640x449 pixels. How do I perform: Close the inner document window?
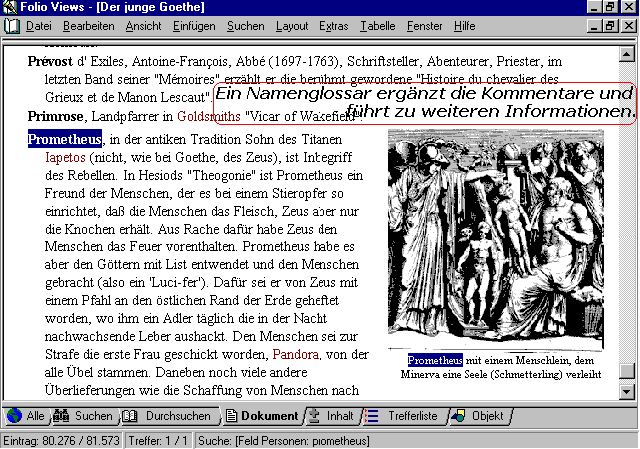(629, 27)
